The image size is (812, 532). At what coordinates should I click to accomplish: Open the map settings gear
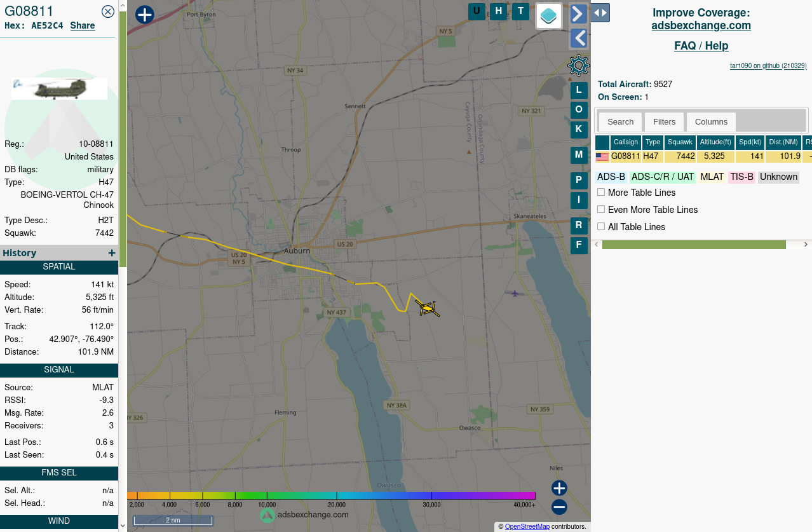click(x=578, y=65)
